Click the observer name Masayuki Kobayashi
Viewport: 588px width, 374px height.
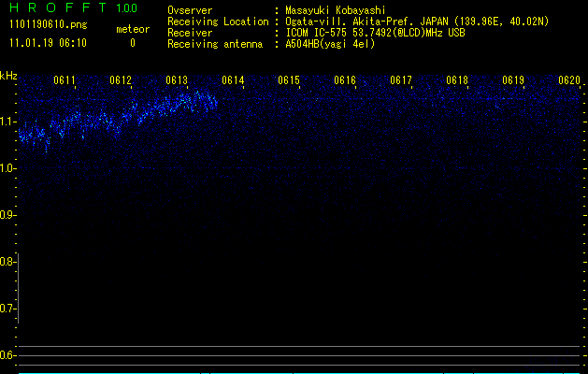[x=336, y=10]
